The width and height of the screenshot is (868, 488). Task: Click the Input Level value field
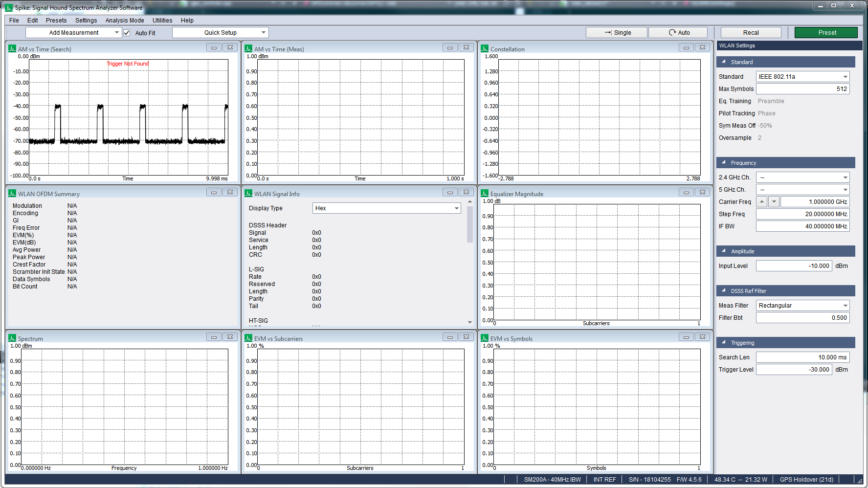[794, 266]
